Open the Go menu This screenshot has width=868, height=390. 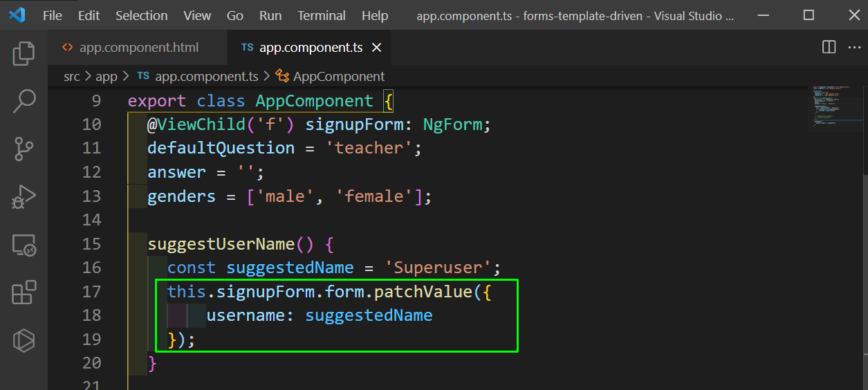[x=235, y=15]
